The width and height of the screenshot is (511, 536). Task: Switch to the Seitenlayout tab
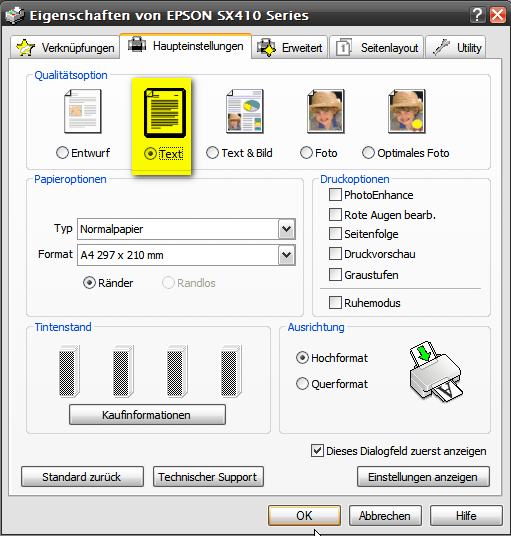[377, 48]
